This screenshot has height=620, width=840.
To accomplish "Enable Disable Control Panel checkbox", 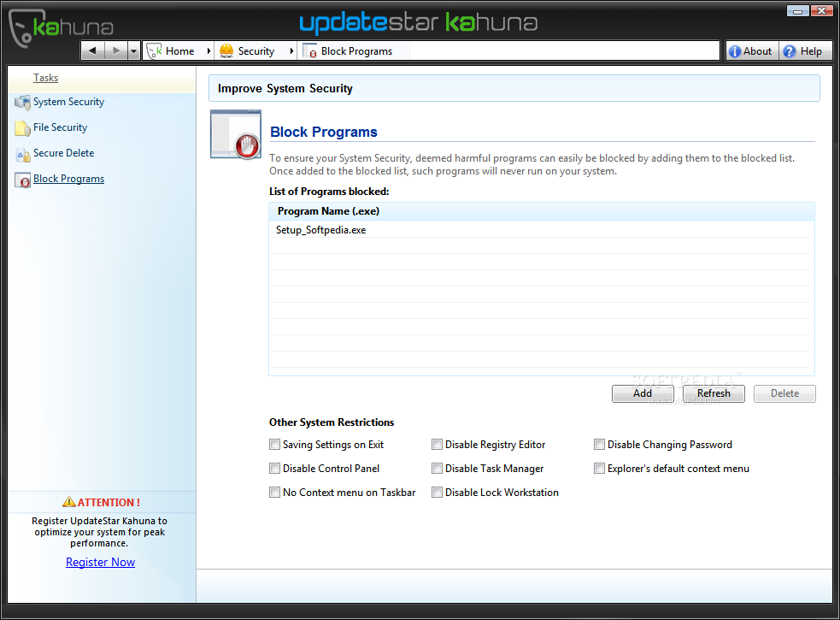I will pyautogui.click(x=275, y=469).
